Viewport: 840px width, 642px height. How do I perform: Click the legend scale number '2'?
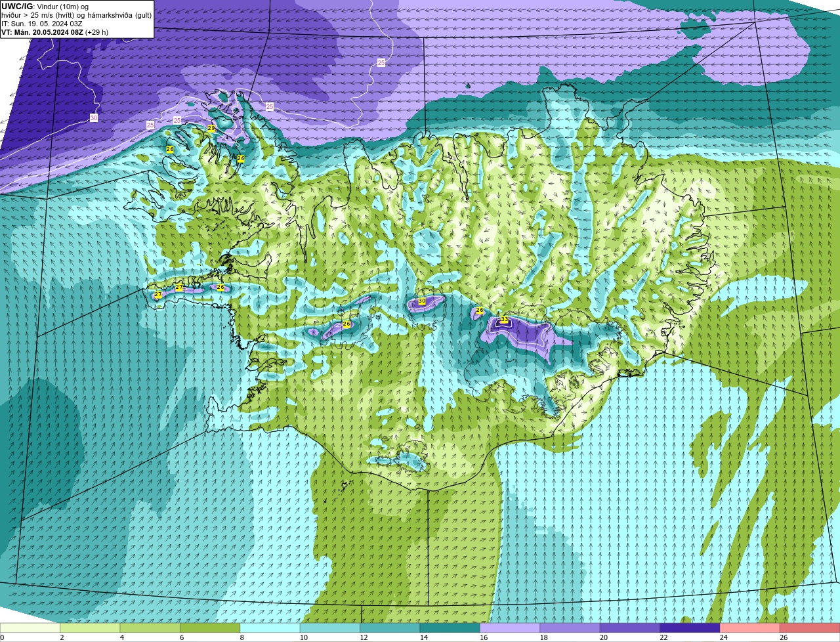coord(62,637)
